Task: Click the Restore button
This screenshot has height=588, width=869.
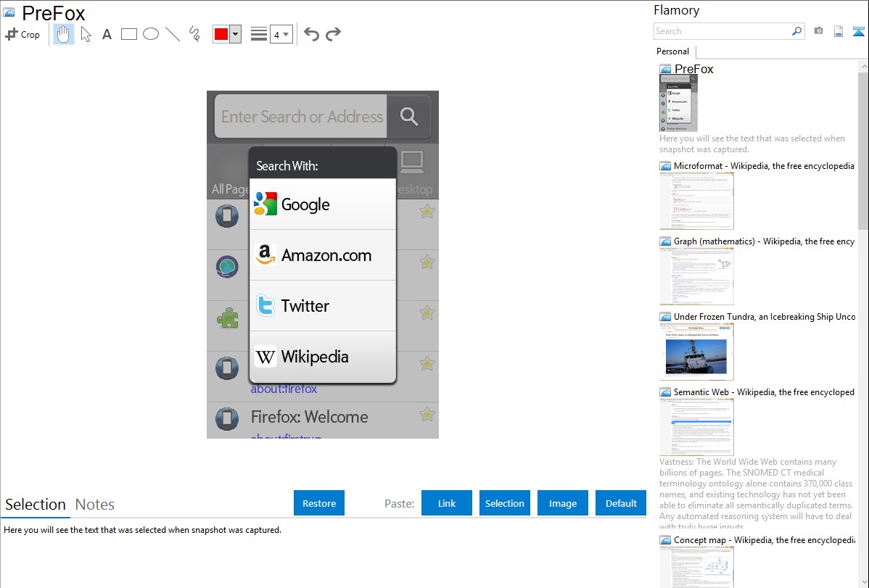Action: pos(319,503)
